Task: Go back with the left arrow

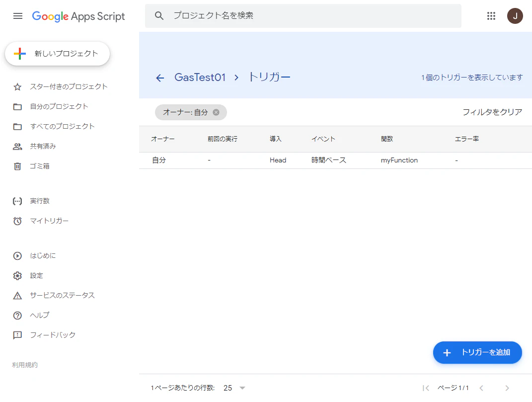Action: coord(160,78)
